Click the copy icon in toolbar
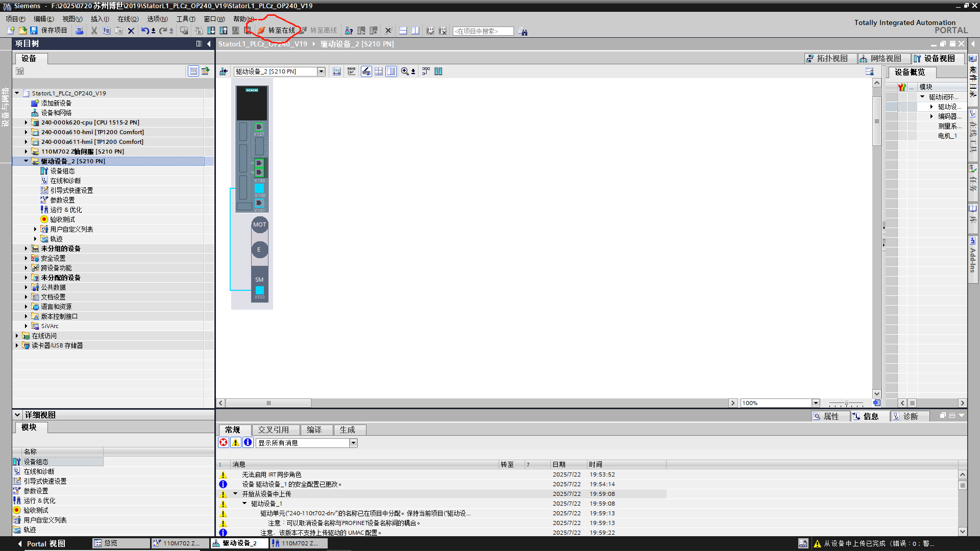 click(107, 31)
